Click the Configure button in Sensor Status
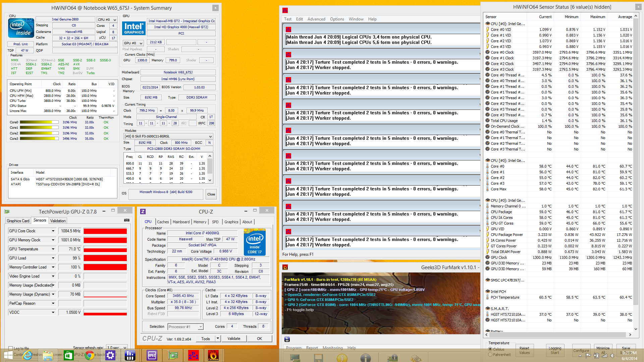 point(581,350)
